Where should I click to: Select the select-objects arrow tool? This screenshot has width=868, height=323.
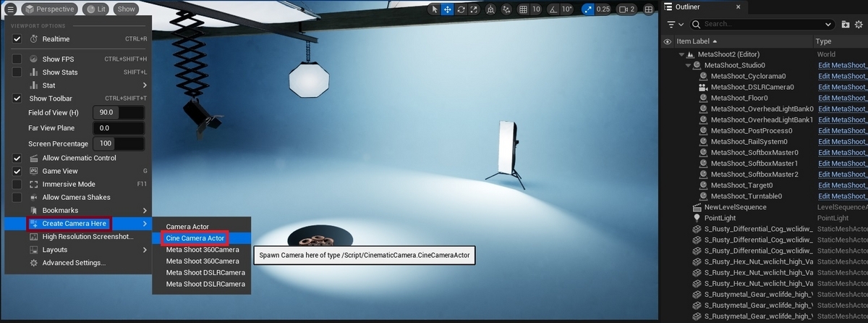[435, 9]
